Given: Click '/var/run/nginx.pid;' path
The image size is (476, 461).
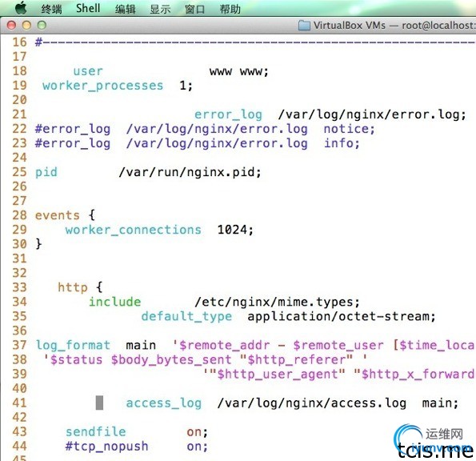Looking at the screenshot, I should 190,173.
